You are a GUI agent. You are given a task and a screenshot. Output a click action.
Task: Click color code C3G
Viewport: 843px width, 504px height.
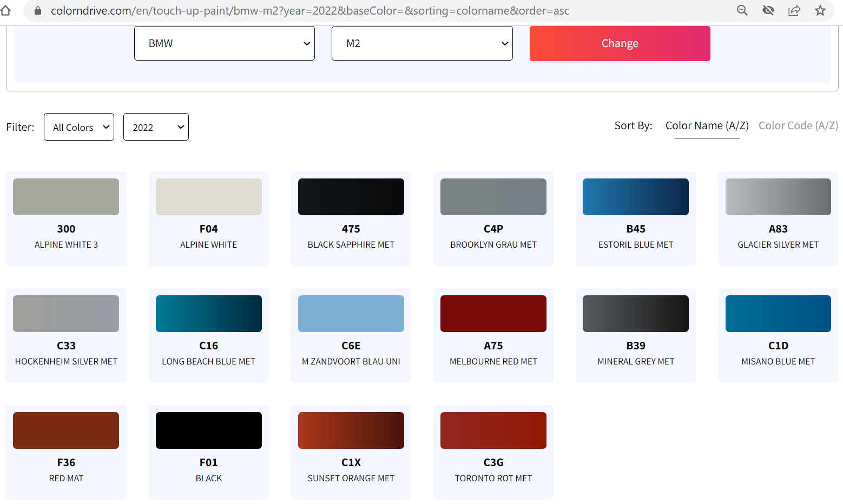click(x=493, y=462)
